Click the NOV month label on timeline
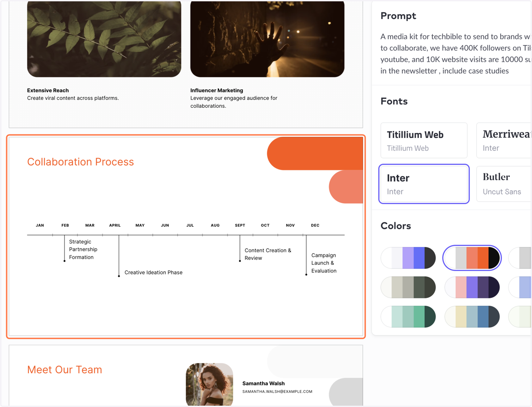Viewport: 532px width, 407px height. pyautogui.click(x=290, y=225)
